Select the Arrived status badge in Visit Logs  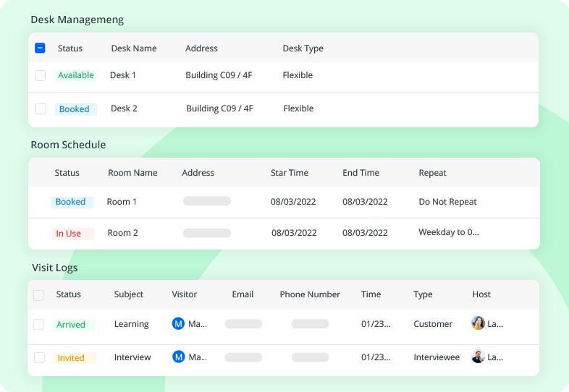click(72, 325)
